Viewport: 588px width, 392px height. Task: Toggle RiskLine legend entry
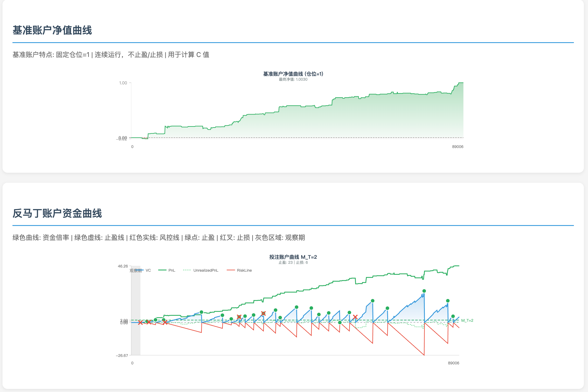pyautogui.click(x=244, y=270)
